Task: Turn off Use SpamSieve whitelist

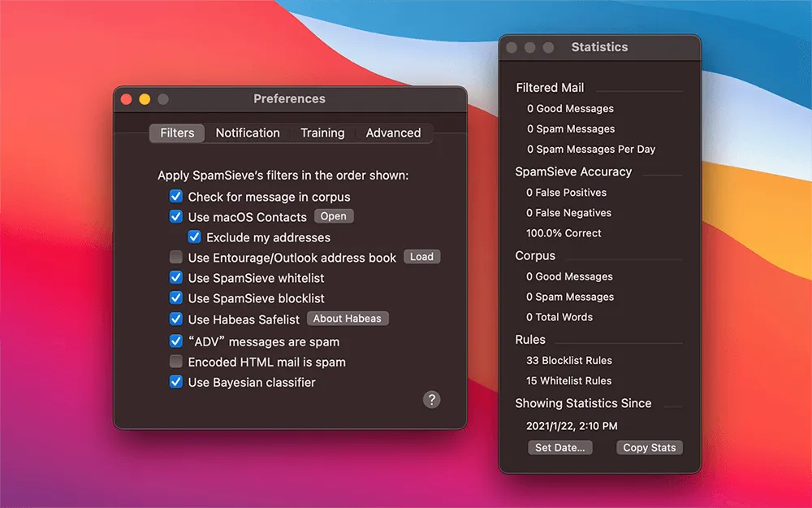Action: (175, 278)
